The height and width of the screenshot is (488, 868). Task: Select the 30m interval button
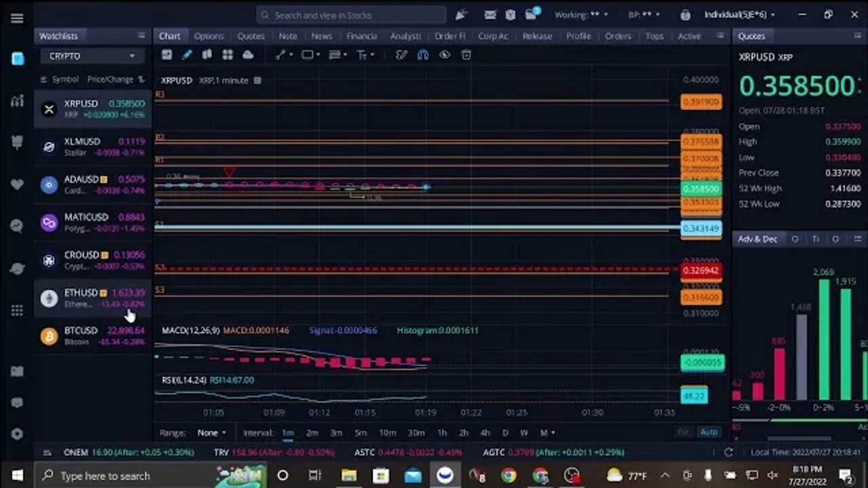click(x=416, y=432)
